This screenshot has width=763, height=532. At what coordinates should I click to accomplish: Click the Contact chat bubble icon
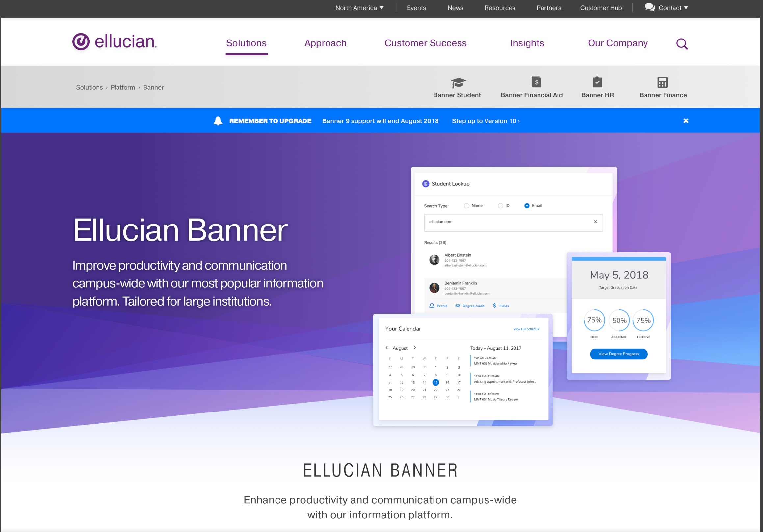click(x=650, y=7)
